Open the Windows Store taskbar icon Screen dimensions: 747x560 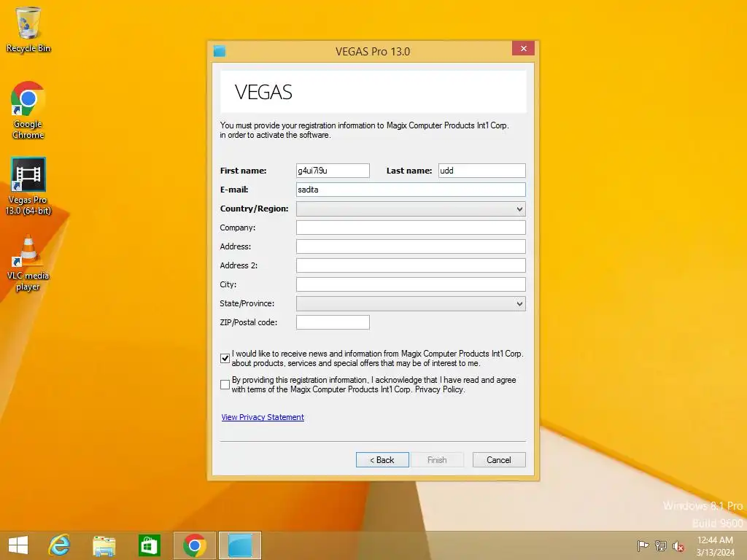click(x=149, y=545)
